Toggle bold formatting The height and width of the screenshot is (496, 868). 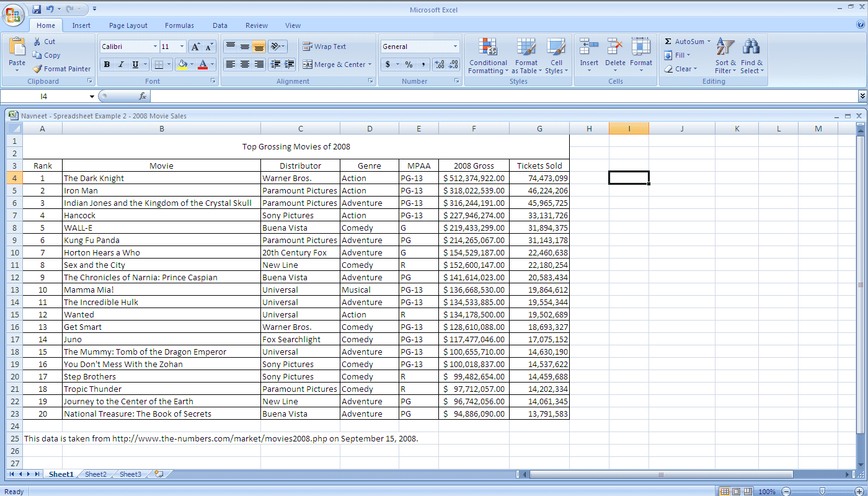click(106, 64)
